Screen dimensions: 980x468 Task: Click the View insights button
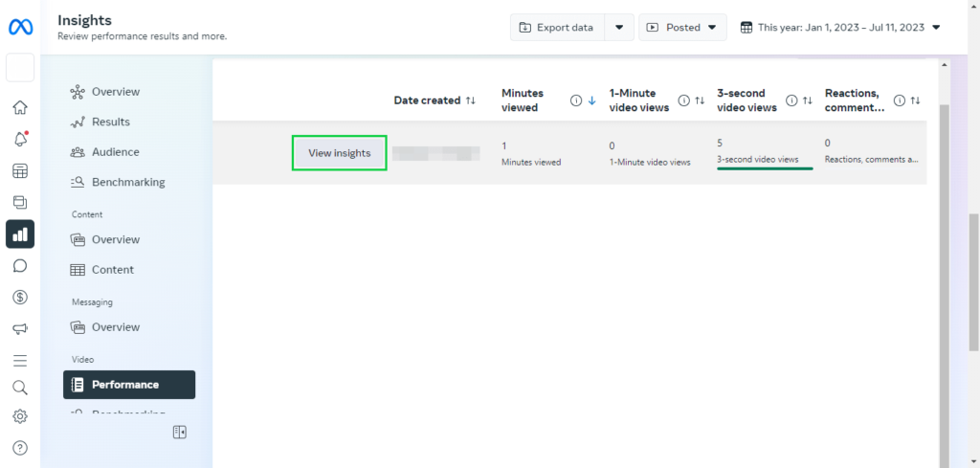(x=339, y=153)
